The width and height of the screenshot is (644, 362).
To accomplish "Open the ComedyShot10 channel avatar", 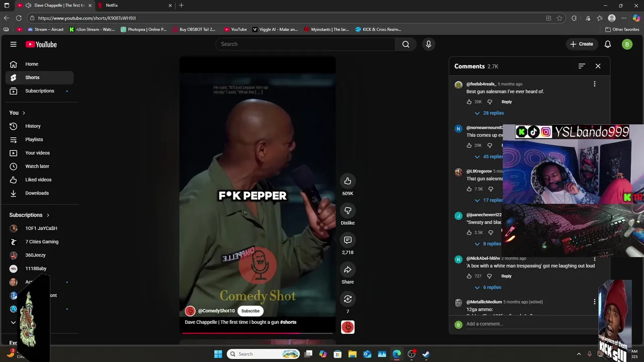I will click(190, 311).
